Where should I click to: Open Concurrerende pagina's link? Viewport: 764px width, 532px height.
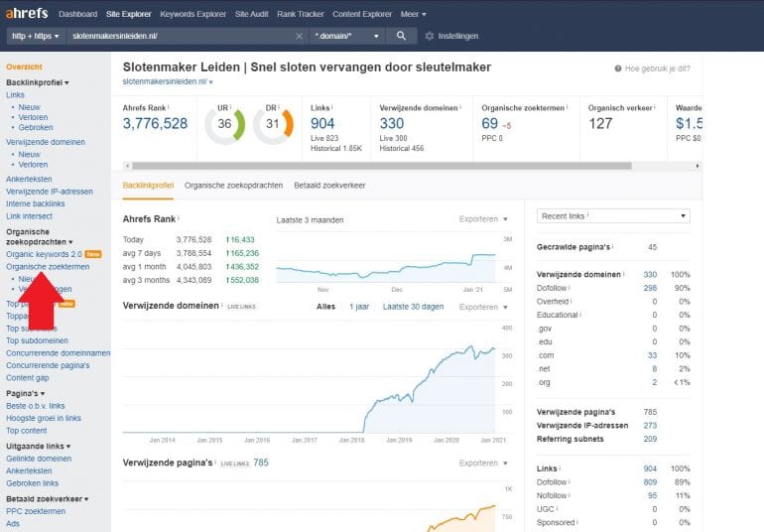click(48, 365)
